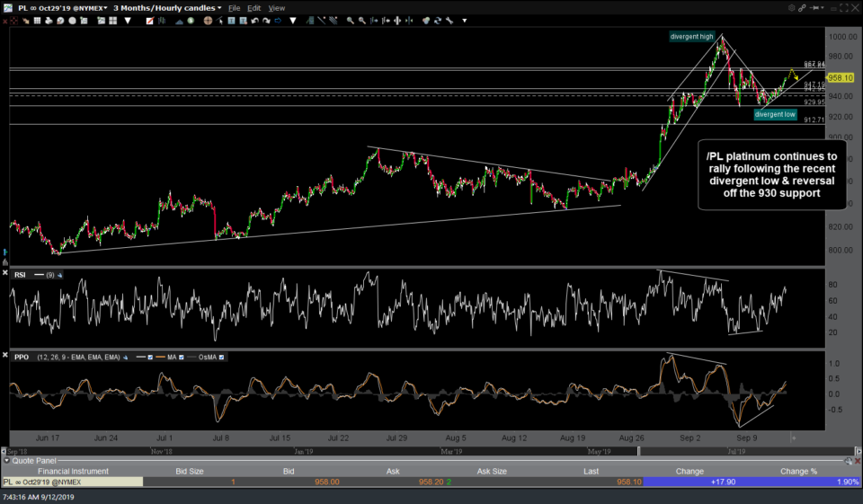
Task: Close the PPO indicator panel
Action: tap(5, 356)
